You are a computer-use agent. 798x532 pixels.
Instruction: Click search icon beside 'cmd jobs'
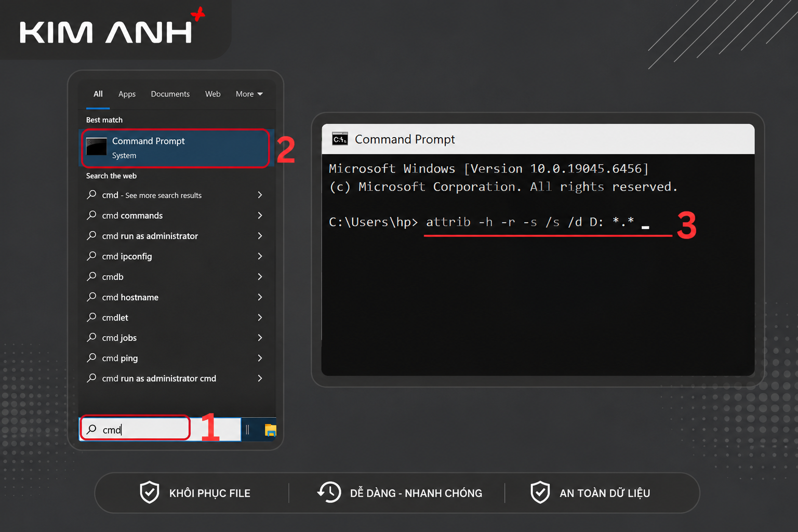point(92,337)
